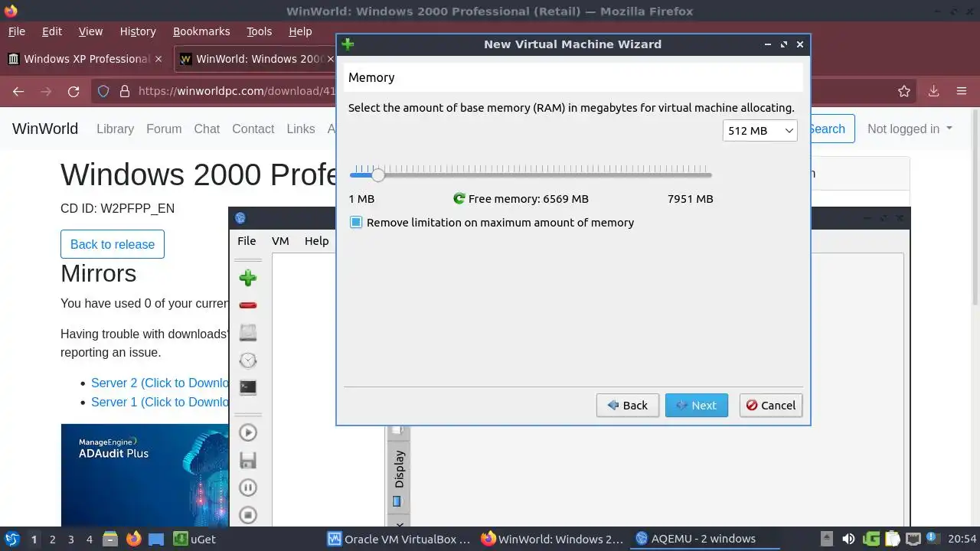The height and width of the screenshot is (551, 980).
Task: Pause the VM with the pause icon in AQEMU
Action: click(247, 487)
